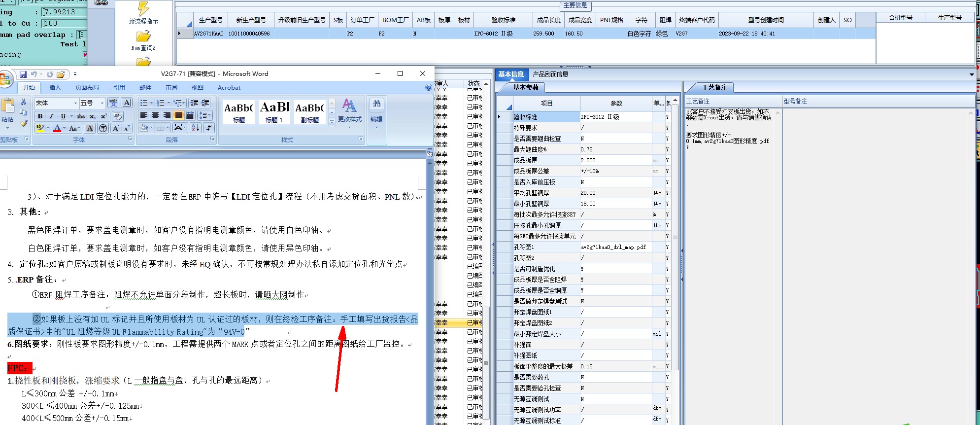Expand the Font dialog launcher in 字体
This screenshot has height=425, width=980.
(x=130, y=139)
